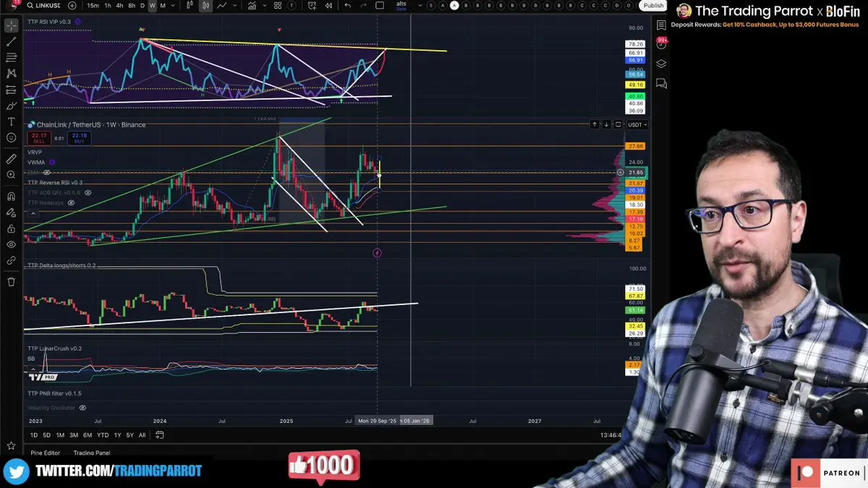Open the Pine Editor tab

pos(46,453)
